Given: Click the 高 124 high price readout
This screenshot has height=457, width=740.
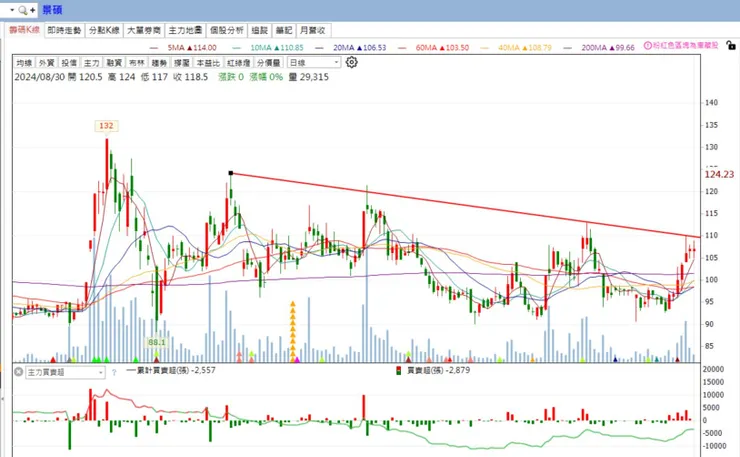Looking at the screenshot, I should tap(122, 77).
